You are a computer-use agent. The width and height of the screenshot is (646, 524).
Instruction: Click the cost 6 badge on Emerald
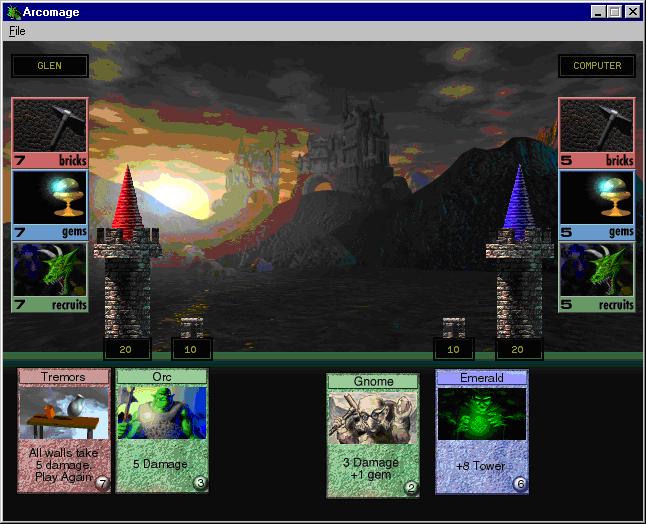pyautogui.click(x=520, y=484)
